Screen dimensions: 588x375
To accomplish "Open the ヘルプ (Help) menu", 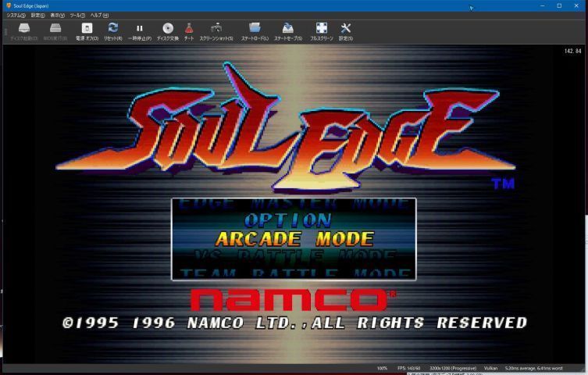I will click(99, 16).
